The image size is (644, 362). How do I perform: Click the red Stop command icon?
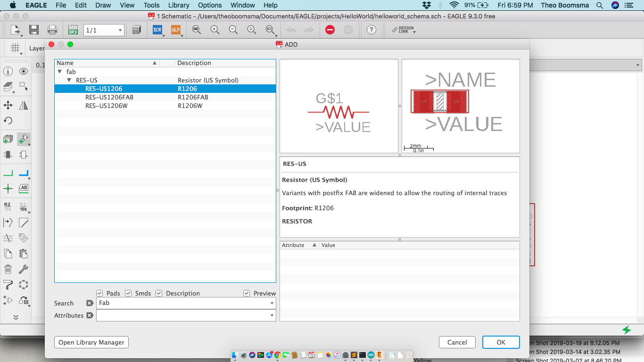click(x=330, y=30)
